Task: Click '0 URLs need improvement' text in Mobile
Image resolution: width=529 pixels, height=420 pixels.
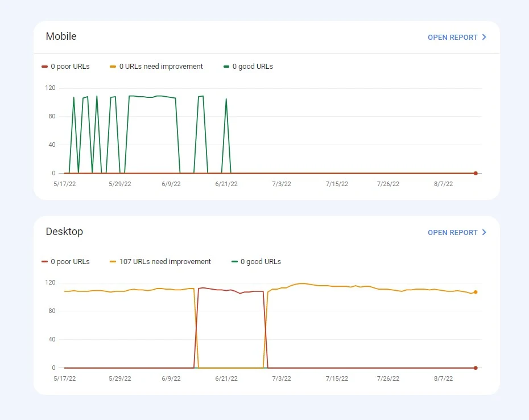Action: [161, 67]
